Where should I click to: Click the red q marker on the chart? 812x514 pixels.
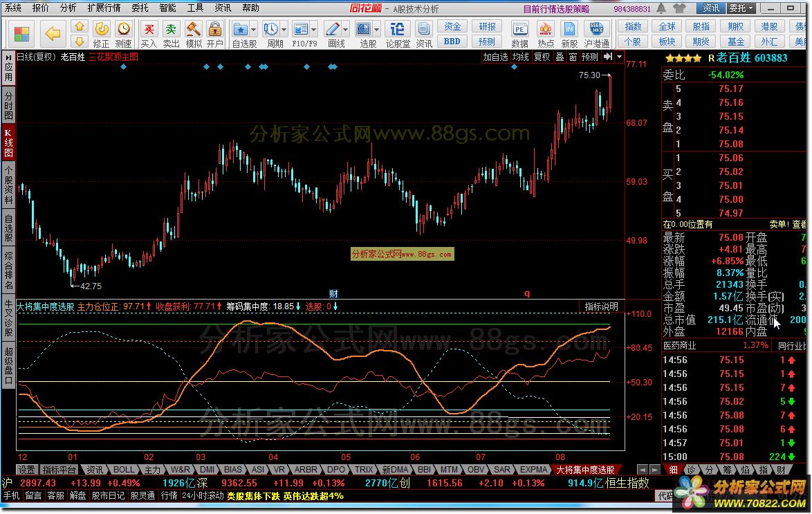coord(527,293)
